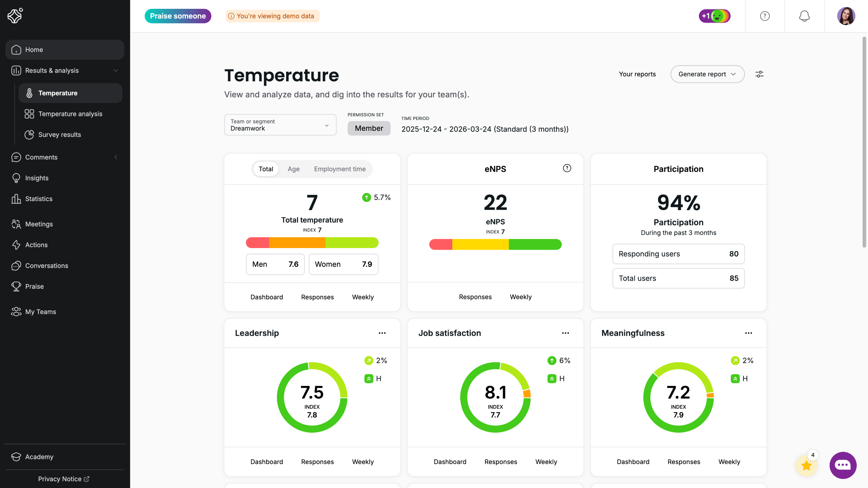Viewport: 868px width, 488px height.
Task: Click the Praise someone button
Action: click(178, 16)
